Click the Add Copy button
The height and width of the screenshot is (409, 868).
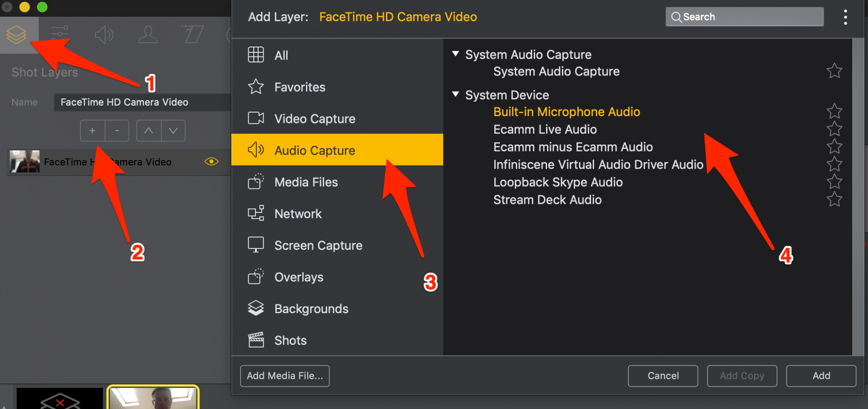tap(742, 376)
